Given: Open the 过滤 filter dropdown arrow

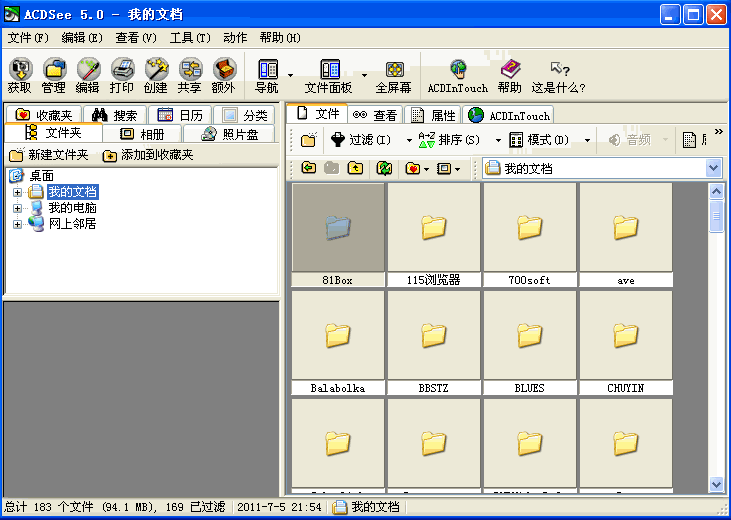Looking at the screenshot, I should (409, 140).
